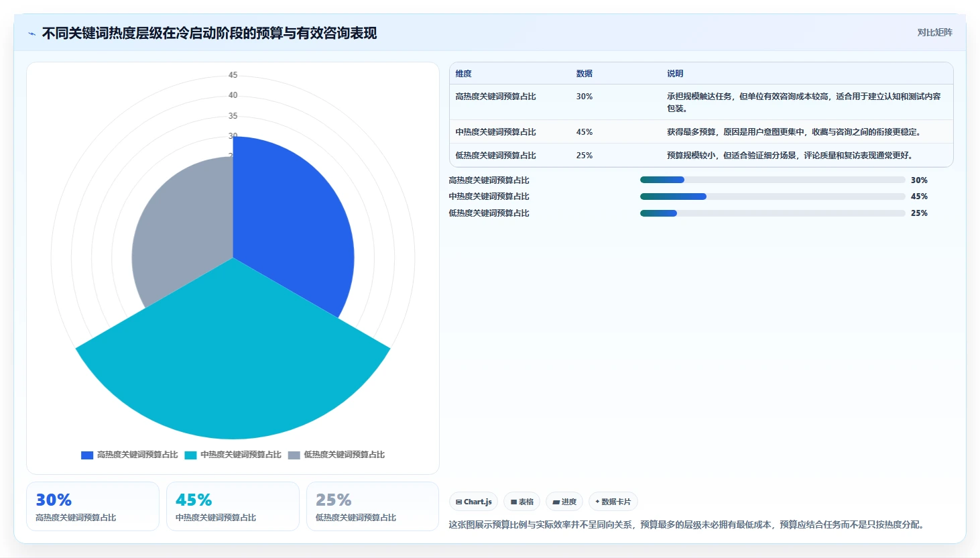Select the 25% data card
This screenshot has width=980, height=558.
373,506
